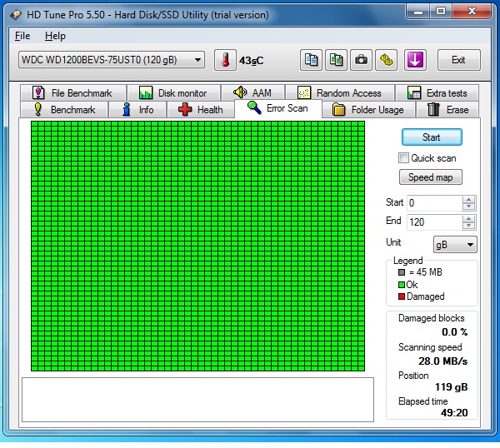The height and width of the screenshot is (448, 500).
Task: Close the HD Tune Pro window
Action: pyautogui.click(x=472, y=11)
